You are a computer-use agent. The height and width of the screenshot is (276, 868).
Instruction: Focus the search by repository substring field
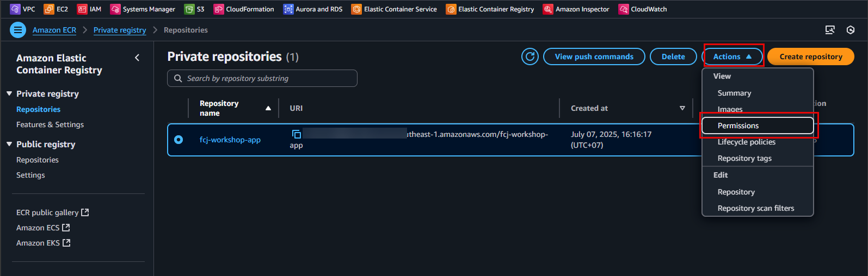click(x=262, y=78)
